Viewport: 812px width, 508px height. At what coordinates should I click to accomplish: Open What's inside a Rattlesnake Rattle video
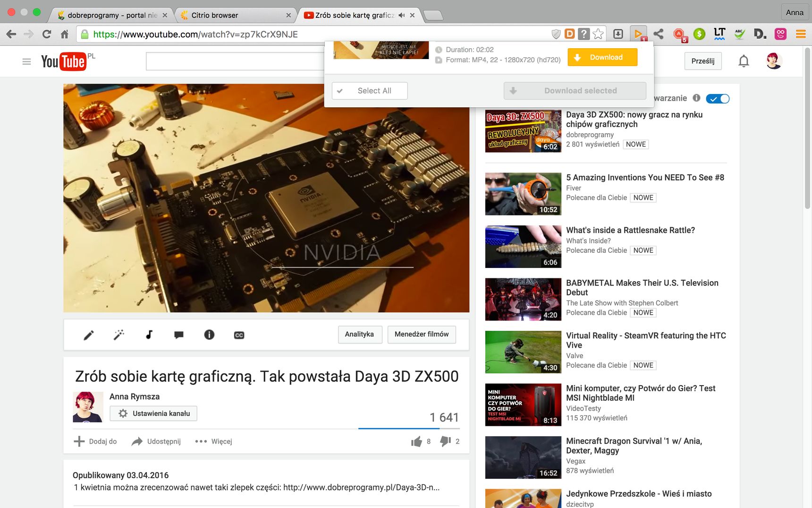(x=630, y=230)
